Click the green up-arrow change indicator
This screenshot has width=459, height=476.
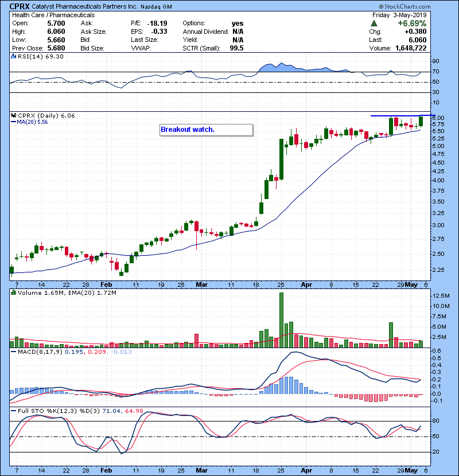coord(374,24)
